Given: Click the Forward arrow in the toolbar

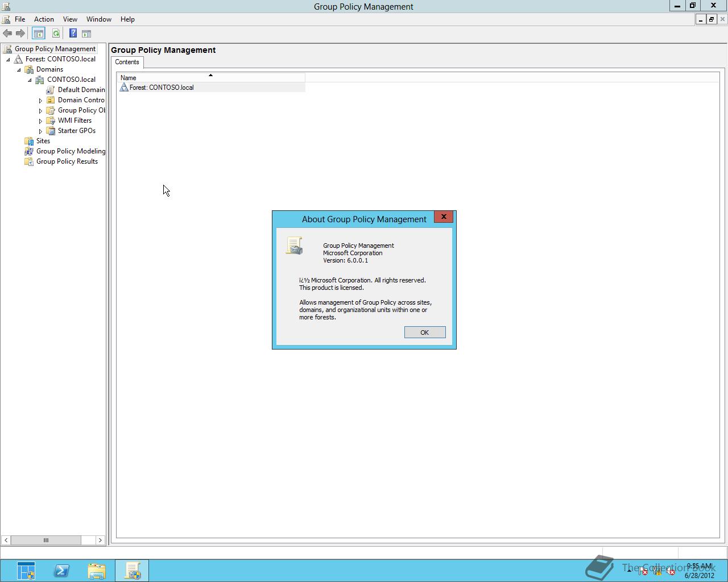Looking at the screenshot, I should pos(20,34).
